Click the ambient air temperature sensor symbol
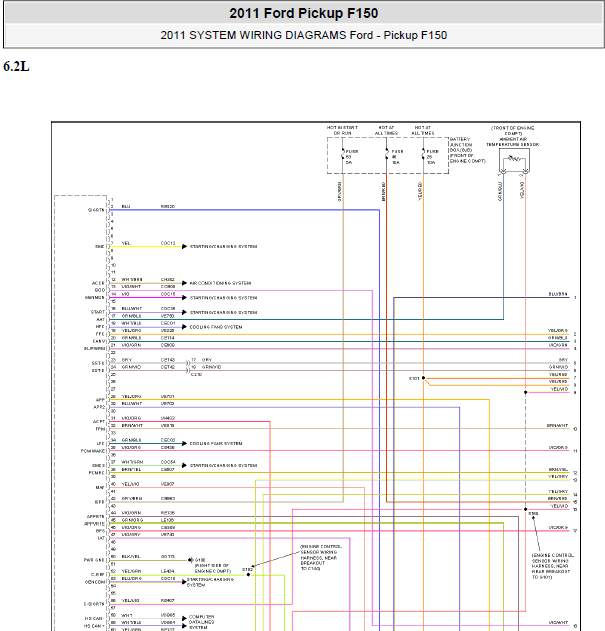 [x=514, y=160]
